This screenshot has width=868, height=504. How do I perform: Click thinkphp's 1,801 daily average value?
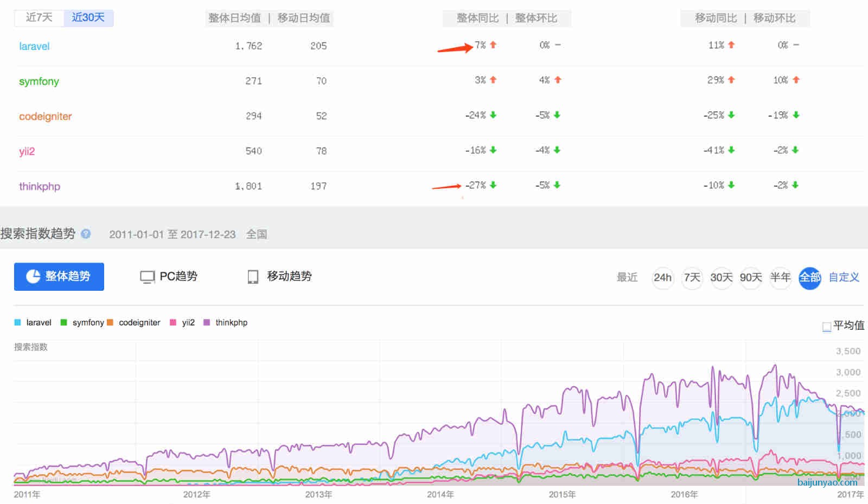click(x=248, y=186)
